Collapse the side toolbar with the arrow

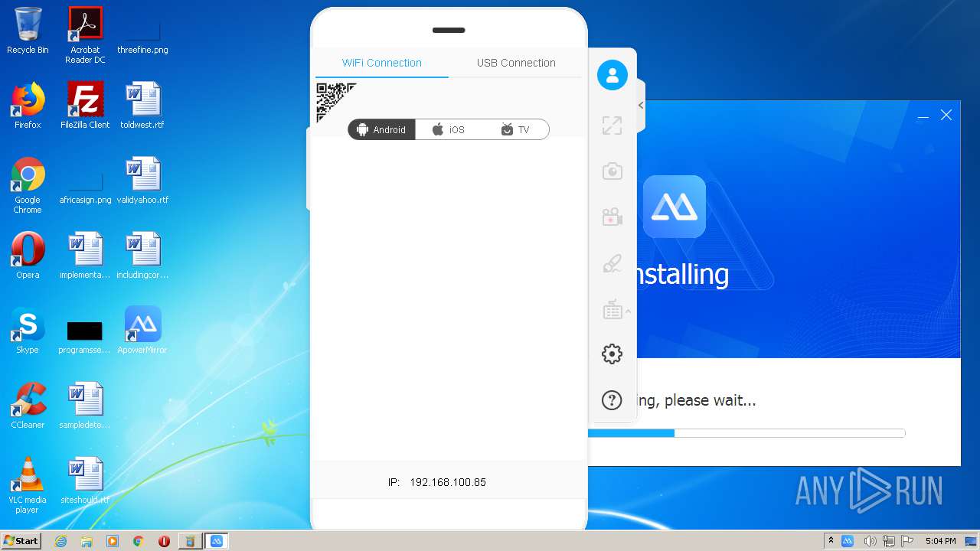pos(641,106)
